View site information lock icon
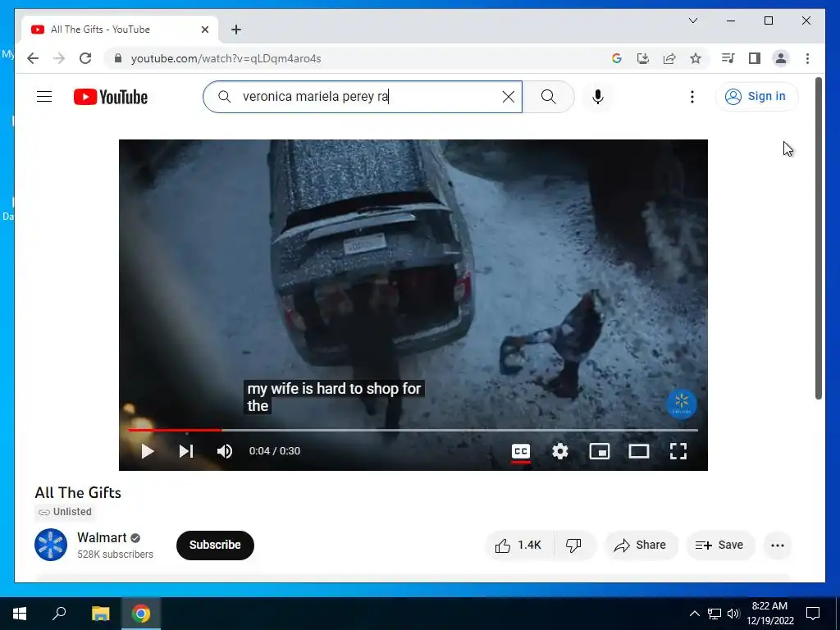 [118, 58]
